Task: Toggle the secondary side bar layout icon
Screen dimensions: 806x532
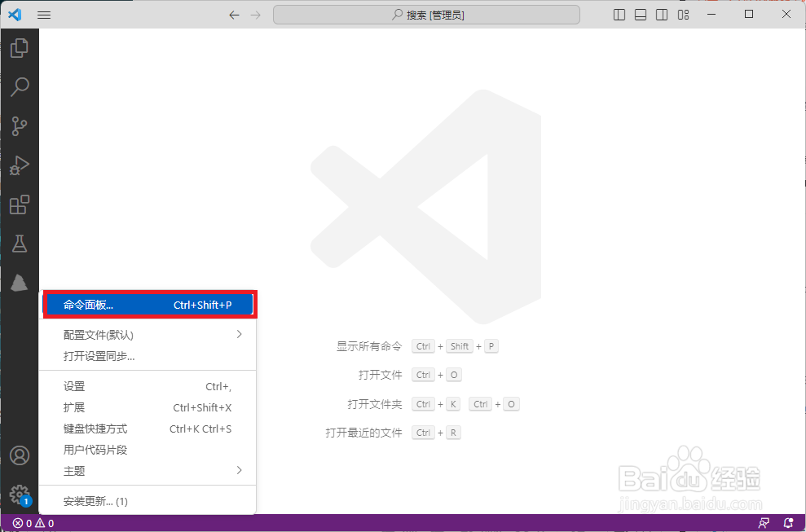Action: tap(662, 15)
